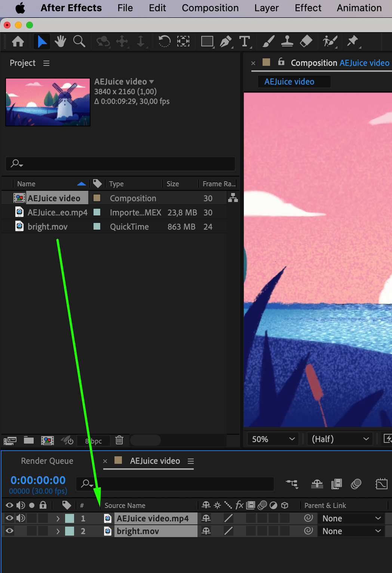Click Interpret Footage icon in Project panel

click(x=10, y=441)
